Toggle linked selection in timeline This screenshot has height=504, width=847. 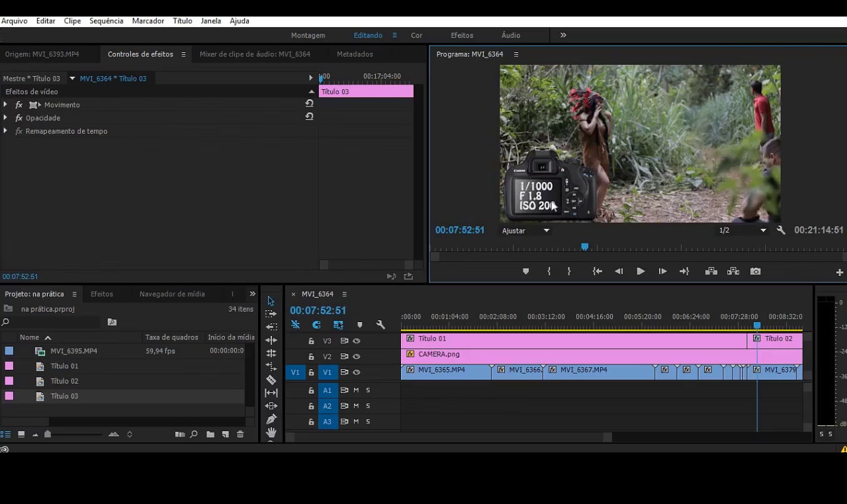coord(338,325)
